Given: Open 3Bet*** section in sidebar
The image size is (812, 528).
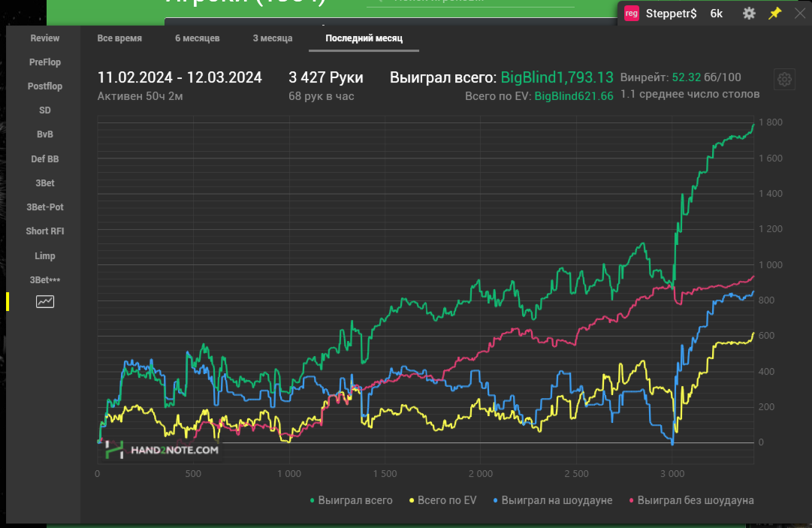Looking at the screenshot, I should click(x=44, y=279).
